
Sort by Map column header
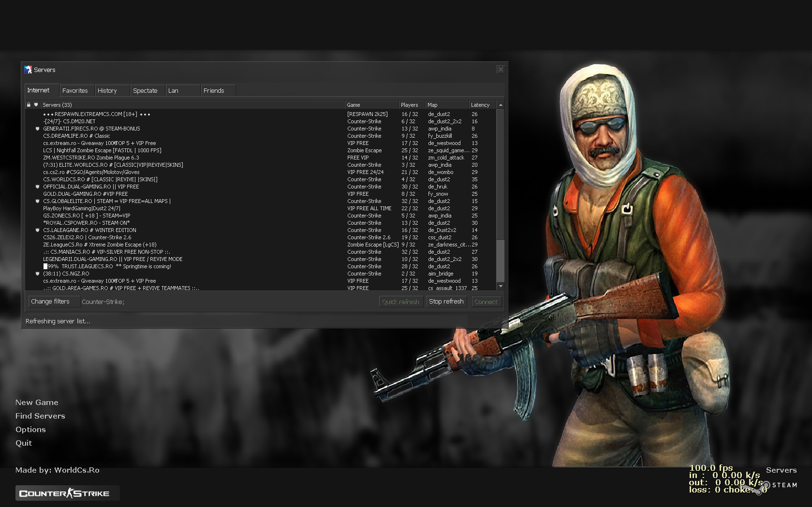447,105
